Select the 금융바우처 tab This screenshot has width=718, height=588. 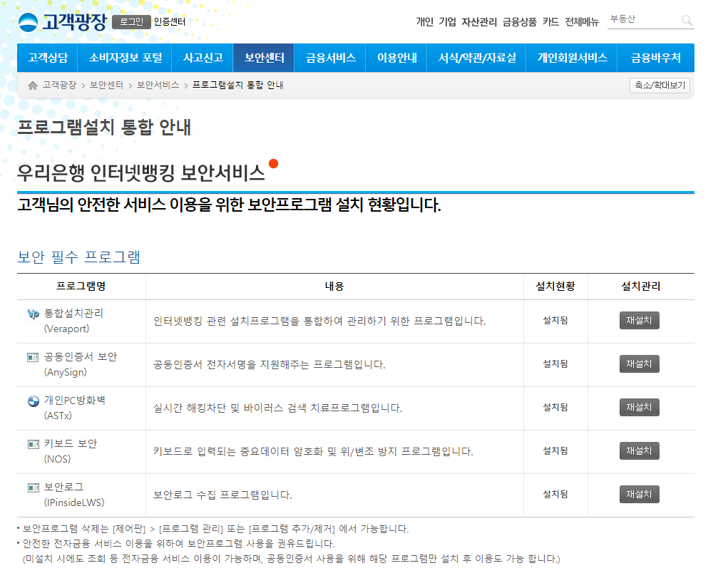[x=656, y=58]
